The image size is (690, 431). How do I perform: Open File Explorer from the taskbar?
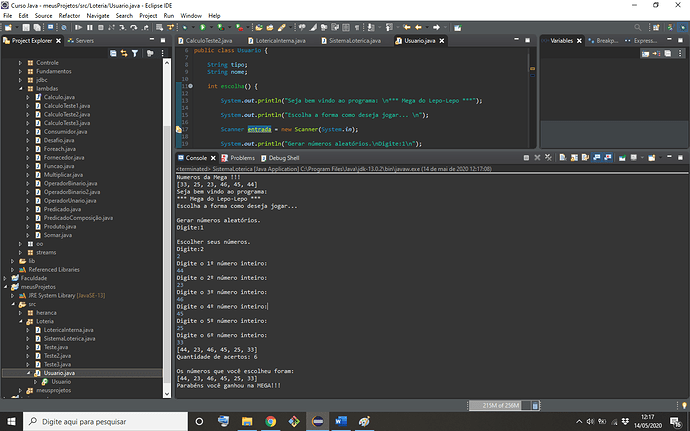coord(247,421)
